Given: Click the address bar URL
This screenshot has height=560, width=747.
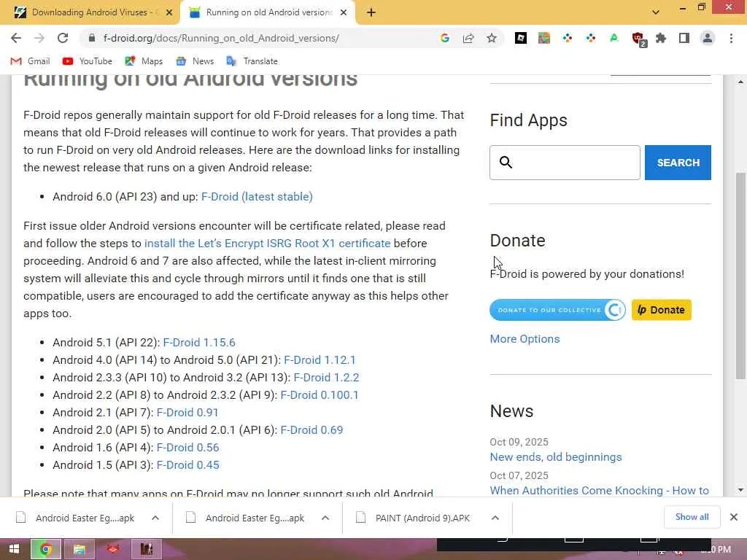Looking at the screenshot, I should click(221, 38).
